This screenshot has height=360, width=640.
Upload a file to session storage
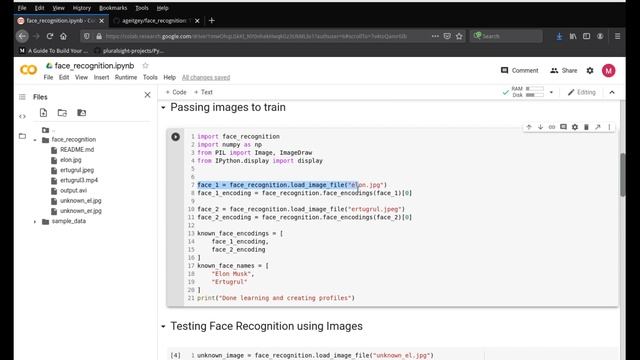click(43, 113)
